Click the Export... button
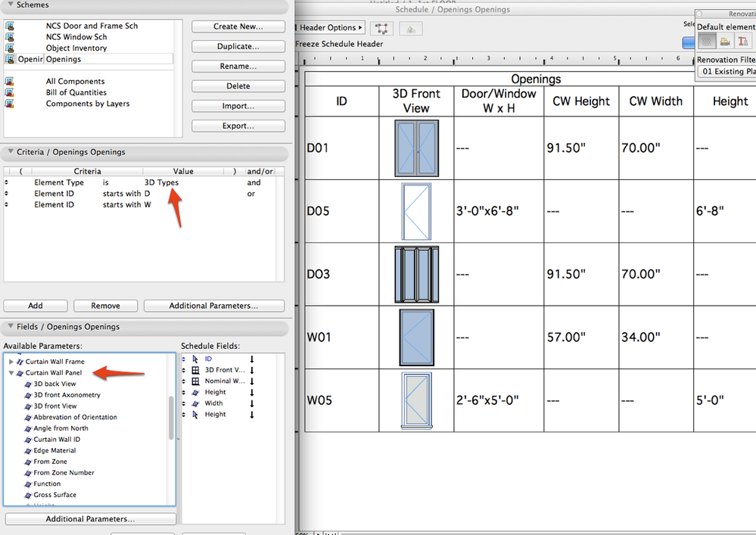The width and height of the screenshot is (756, 535). (238, 126)
